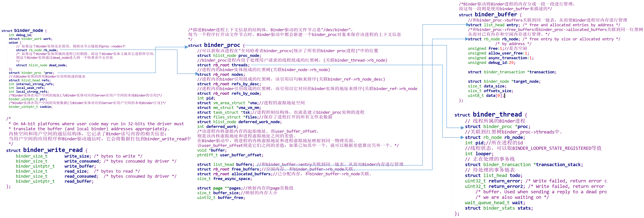Click 'struct rb_root free_buffers;' line

tap(229, 169)
